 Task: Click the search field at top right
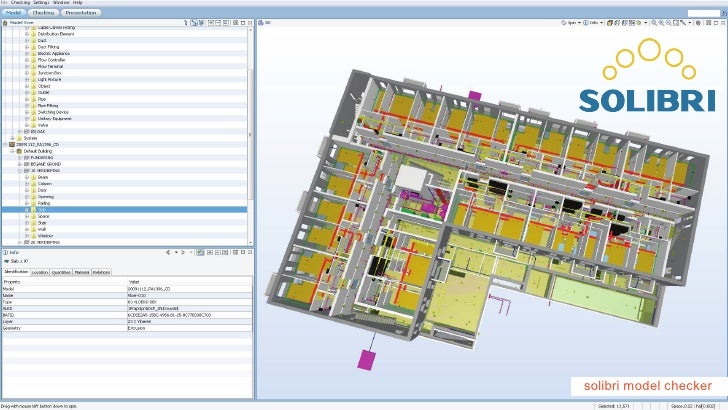(x=704, y=13)
